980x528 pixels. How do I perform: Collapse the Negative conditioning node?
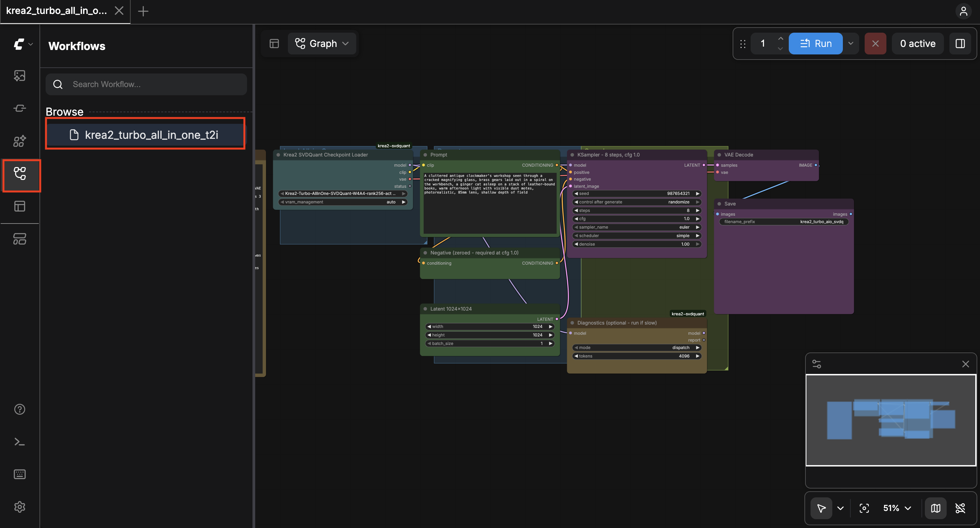point(425,253)
